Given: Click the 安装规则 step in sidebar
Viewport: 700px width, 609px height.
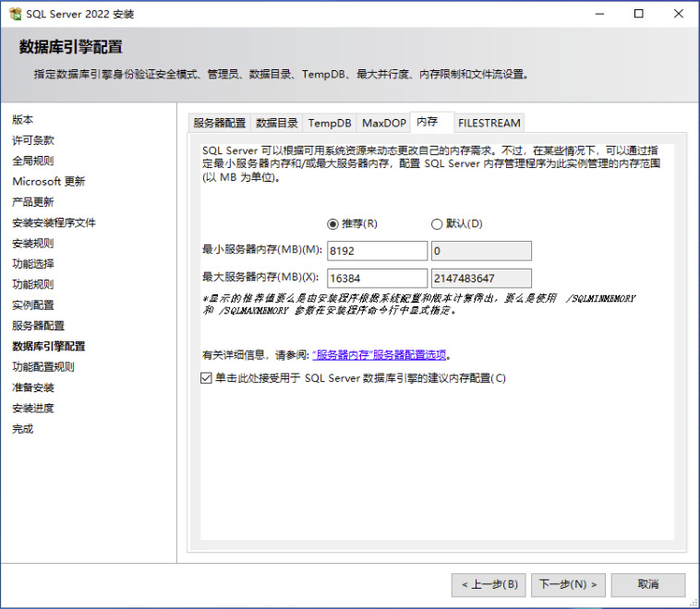Looking at the screenshot, I should click(x=33, y=244).
